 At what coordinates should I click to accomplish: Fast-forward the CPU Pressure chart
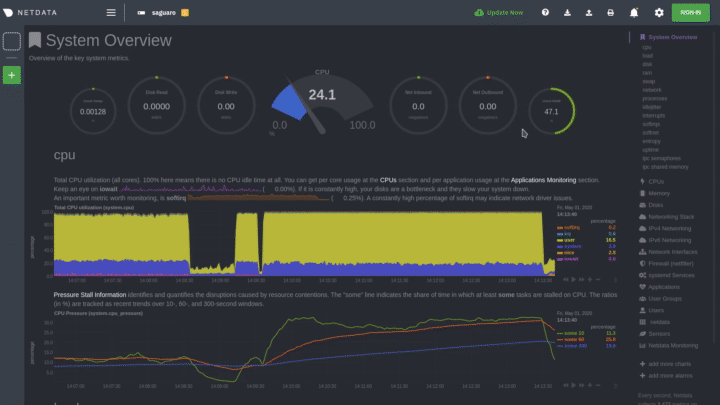pyautogui.click(x=582, y=385)
